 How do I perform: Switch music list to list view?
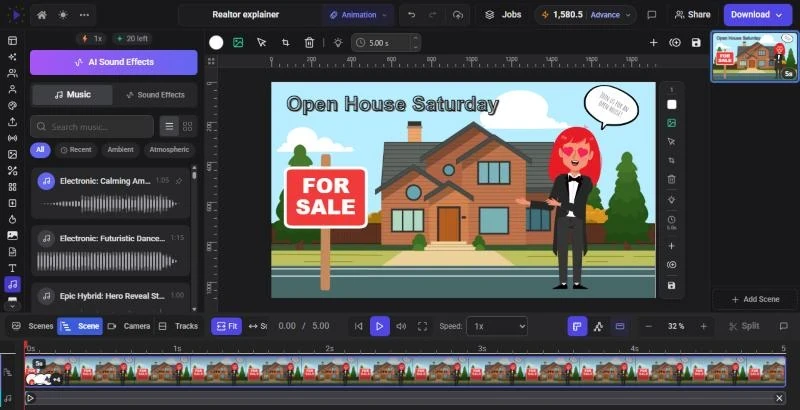[169, 126]
